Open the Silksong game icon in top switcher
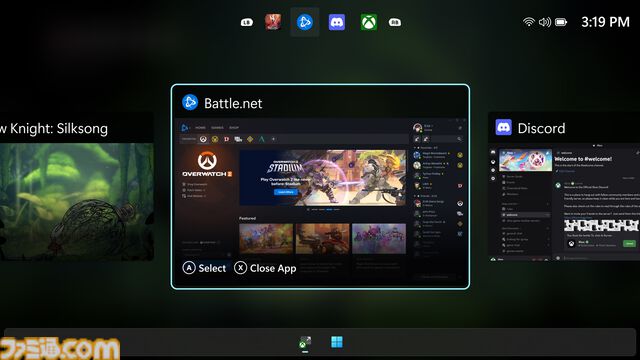The height and width of the screenshot is (360, 640). click(x=273, y=22)
